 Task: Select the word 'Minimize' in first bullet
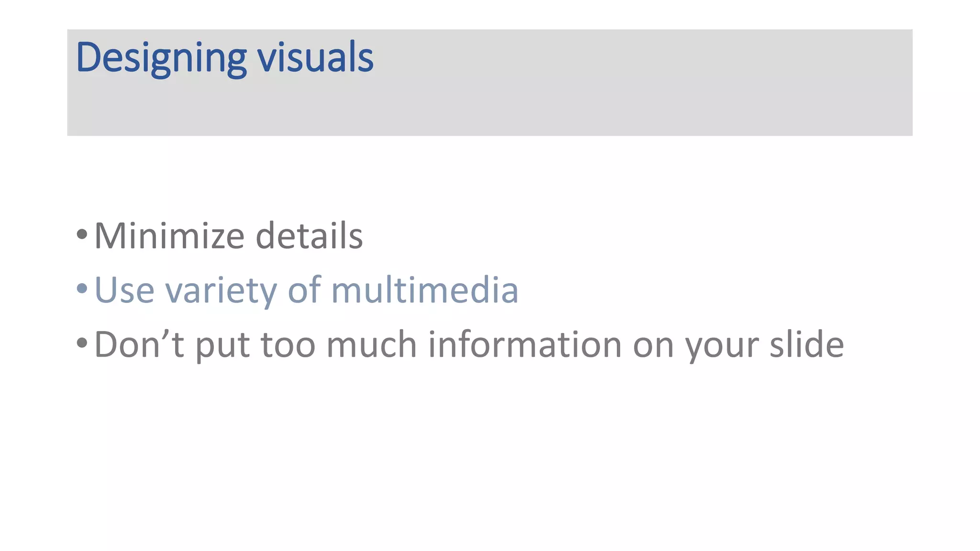click(x=169, y=235)
